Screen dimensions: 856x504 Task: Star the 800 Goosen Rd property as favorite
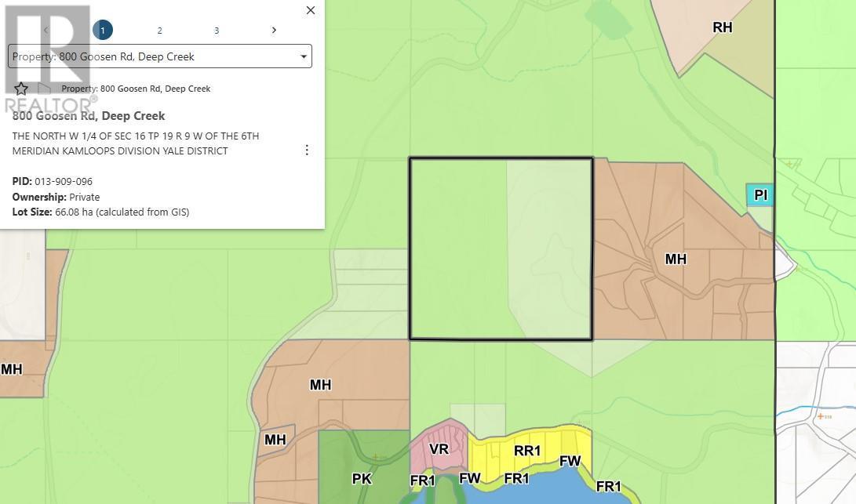click(x=20, y=89)
